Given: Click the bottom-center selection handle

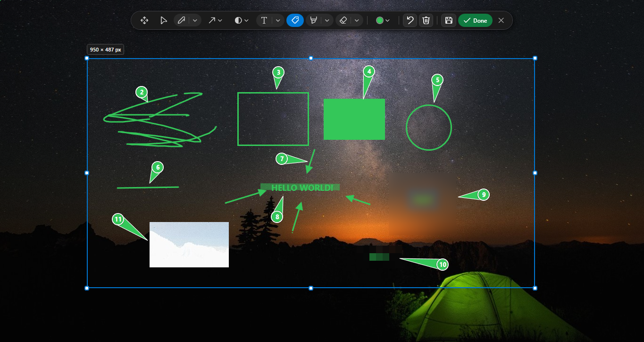Looking at the screenshot, I should coord(311,288).
